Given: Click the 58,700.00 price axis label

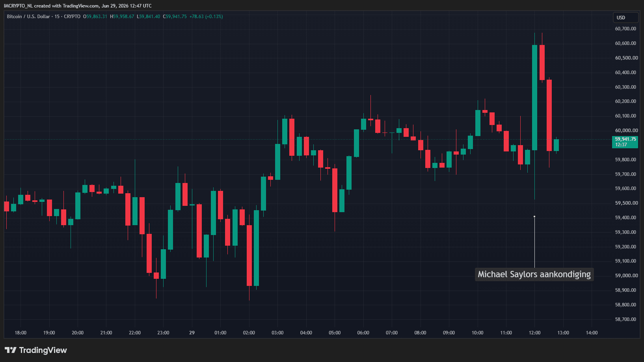Looking at the screenshot, I should click(625, 319).
